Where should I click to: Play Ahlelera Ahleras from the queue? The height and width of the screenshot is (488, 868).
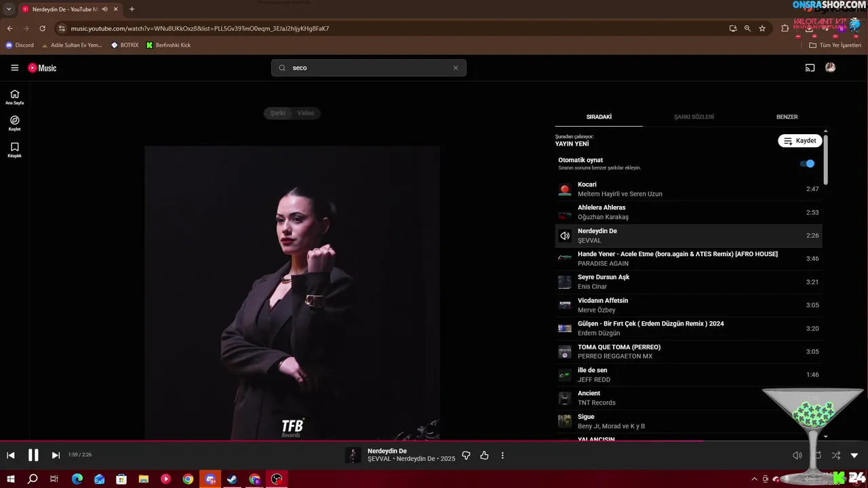(688, 212)
